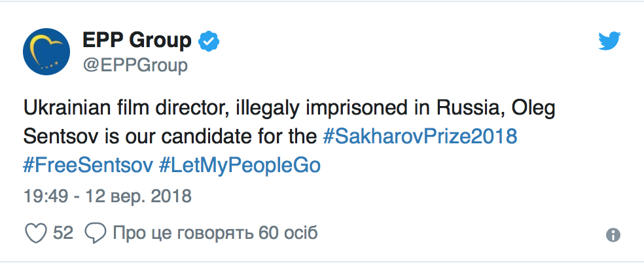Open the EPP Group display name link
Viewport: 644px width, 269px height.
coord(137,41)
